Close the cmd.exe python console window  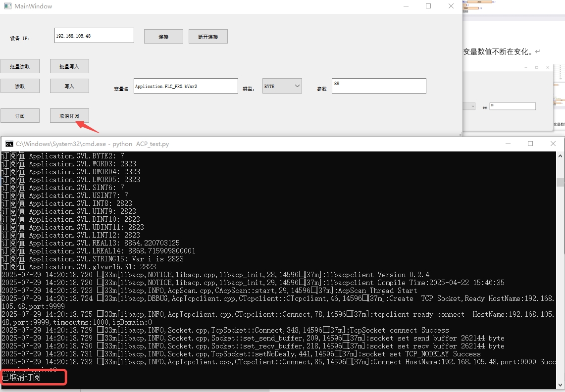coord(553,144)
